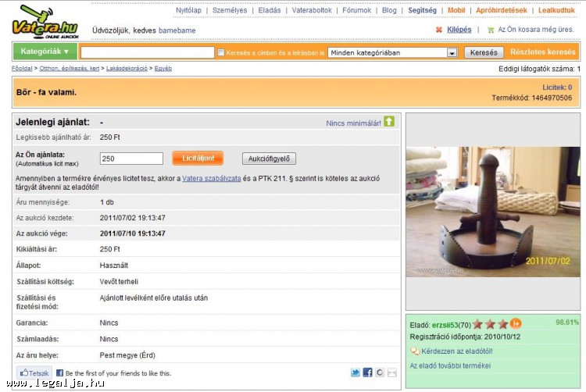Click the red X logout icon
586x392 pixels.
[439, 30]
